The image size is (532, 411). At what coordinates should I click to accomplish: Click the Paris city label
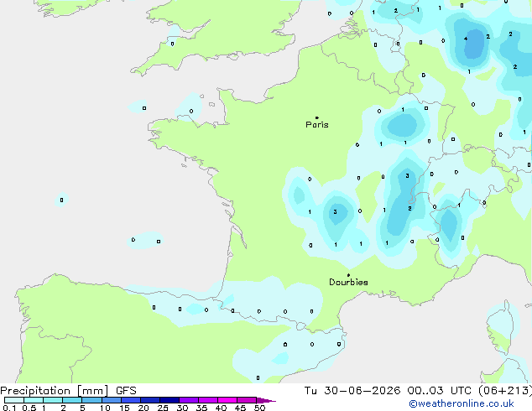[317, 125]
